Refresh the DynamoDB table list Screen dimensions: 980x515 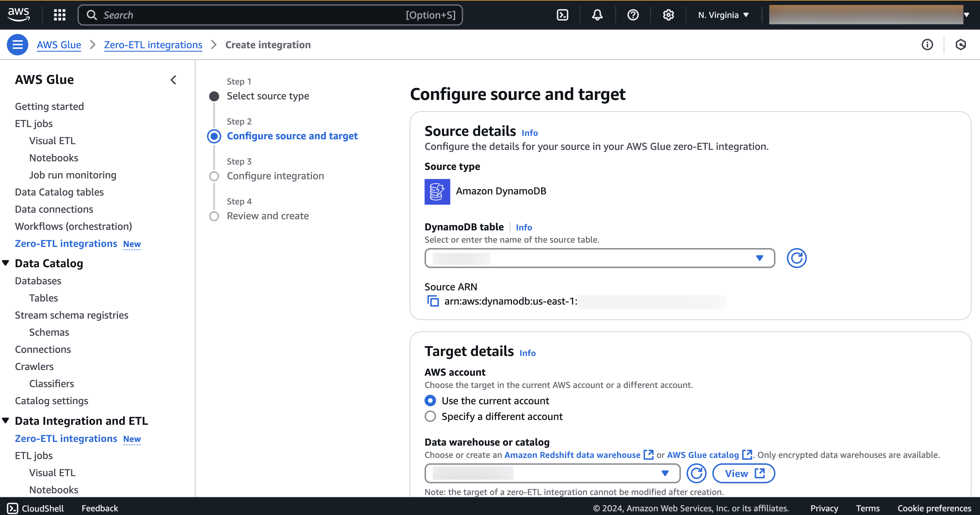(x=796, y=258)
